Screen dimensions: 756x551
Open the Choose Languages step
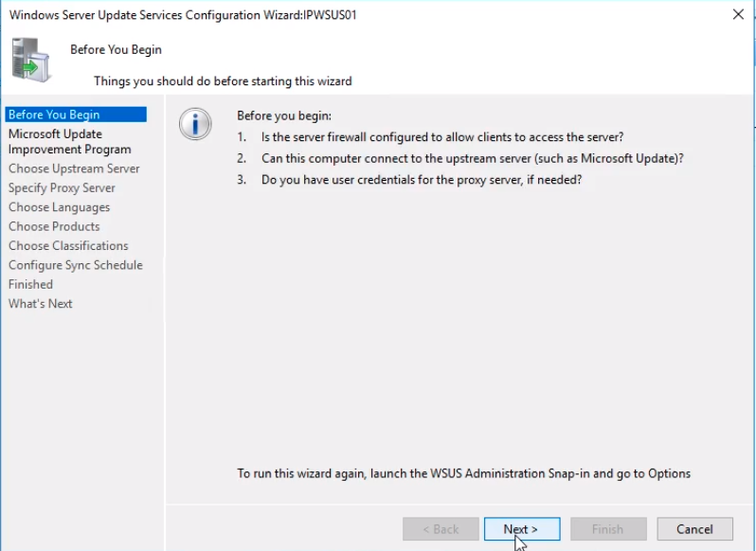pyautogui.click(x=59, y=207)
